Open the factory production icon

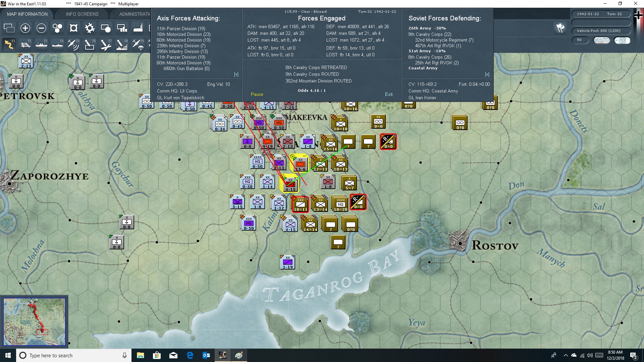[x=138, y=28]
